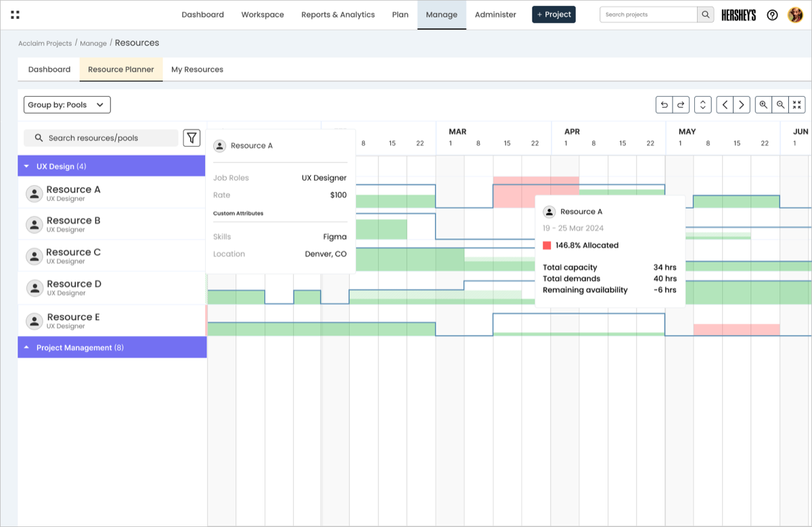812x527 pixels.
Task: Zoom out on the timeline
Action: click(780, 105)
